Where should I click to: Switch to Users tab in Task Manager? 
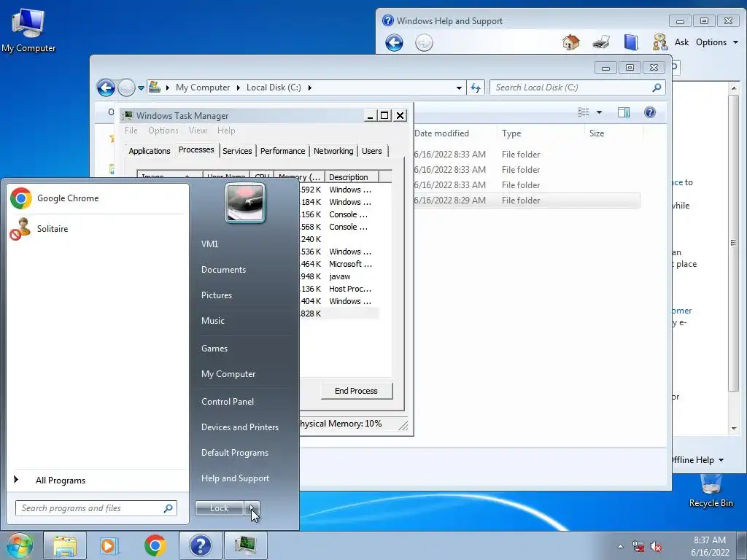(x=371, y=151)
